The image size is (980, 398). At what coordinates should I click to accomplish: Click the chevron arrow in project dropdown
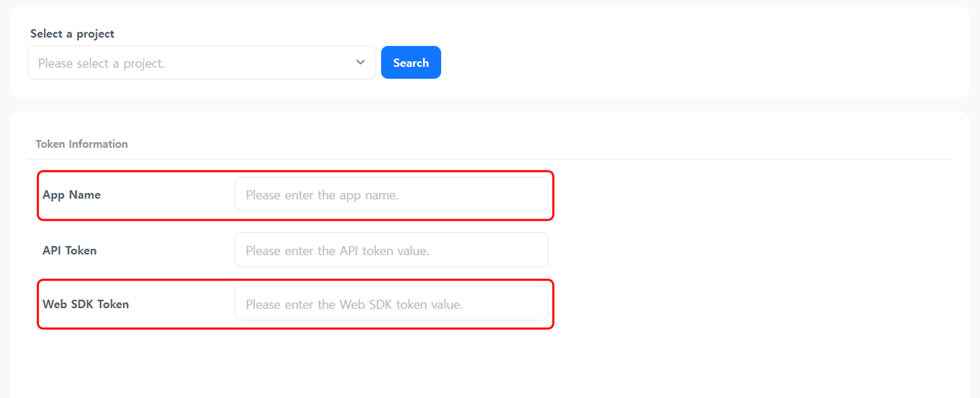(x=360, y=63)
